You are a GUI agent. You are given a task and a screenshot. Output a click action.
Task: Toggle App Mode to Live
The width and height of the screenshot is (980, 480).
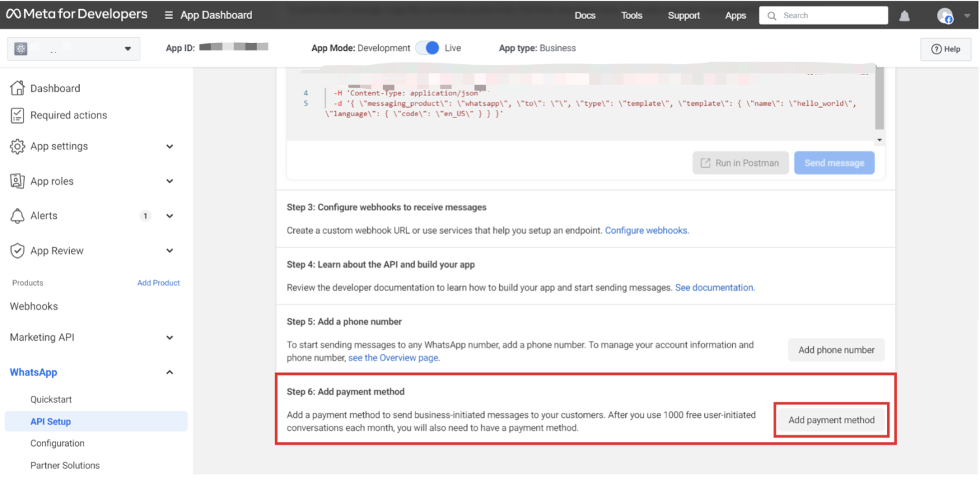(x=428, y=48)
